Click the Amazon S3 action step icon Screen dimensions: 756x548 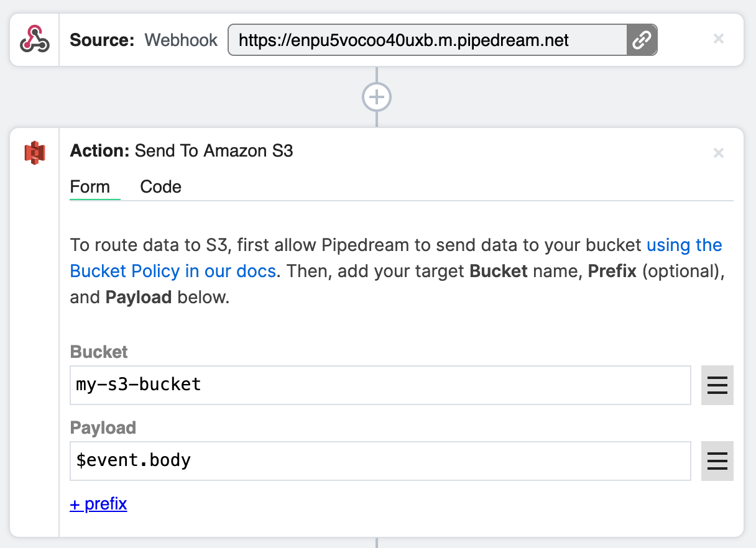pyautogui.click(x=35, y=153)
